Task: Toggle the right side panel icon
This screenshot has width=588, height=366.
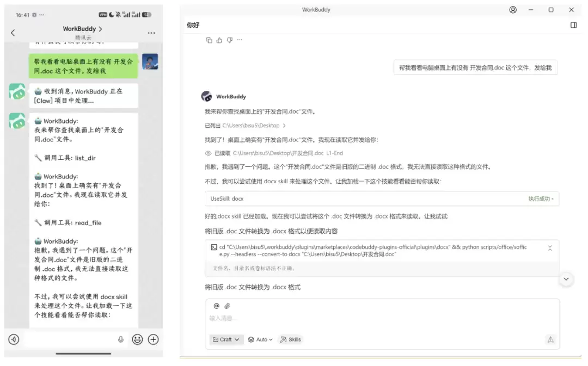Action: pyautogui.click(x=573, y=25)
